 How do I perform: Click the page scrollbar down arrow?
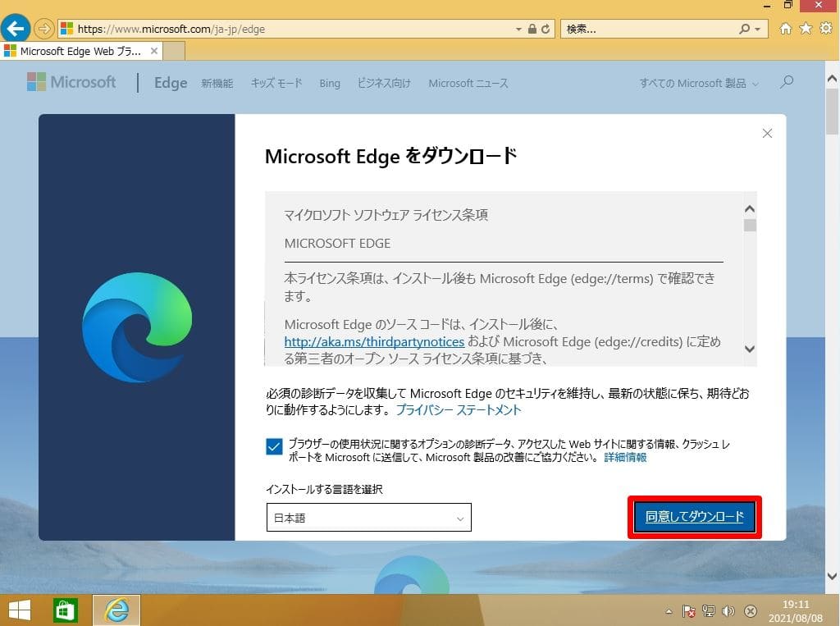pyautogui.click(x=832, y=576)
